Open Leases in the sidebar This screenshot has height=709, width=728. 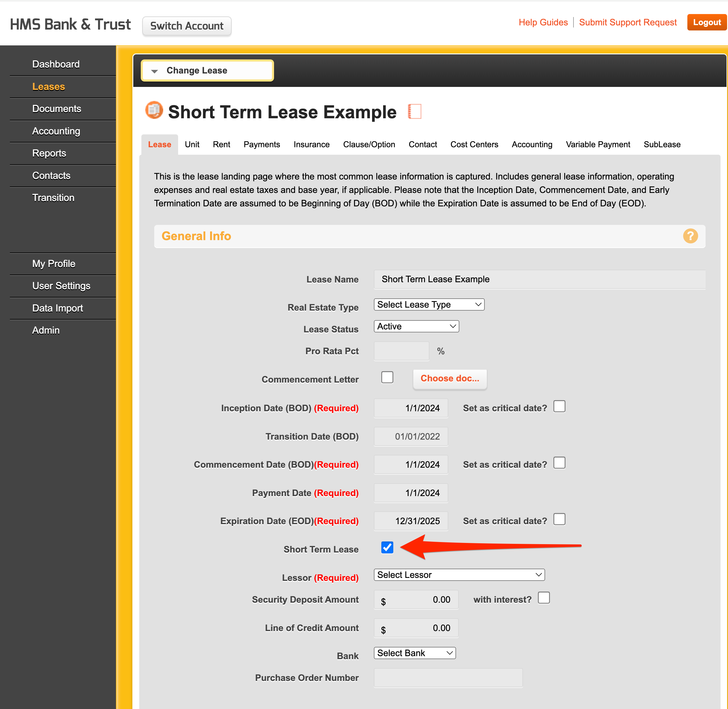click(x=48, y=87)
